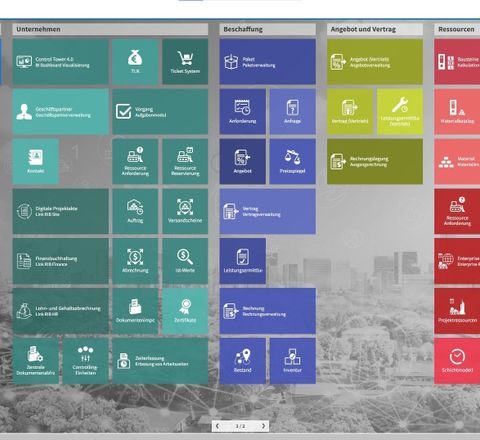
Task: Open the Geschäftspartner management tile
Action: pos(60,112)
